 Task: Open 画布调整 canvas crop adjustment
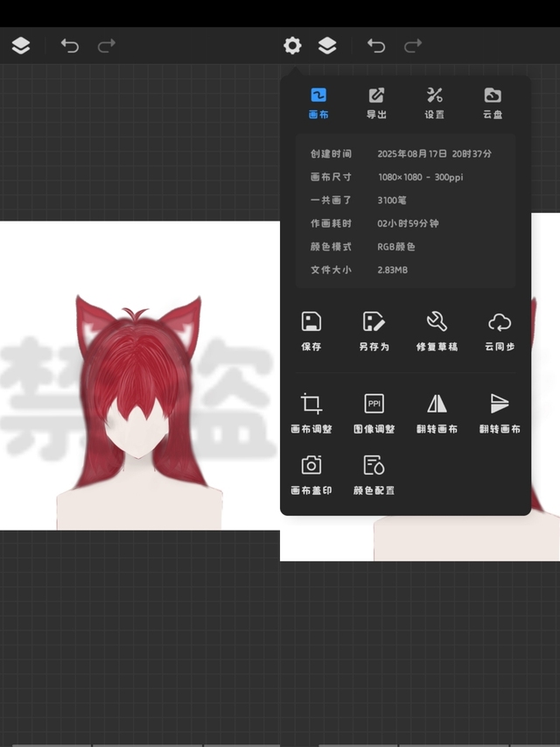pyautogui.click(x=311, y=413)
